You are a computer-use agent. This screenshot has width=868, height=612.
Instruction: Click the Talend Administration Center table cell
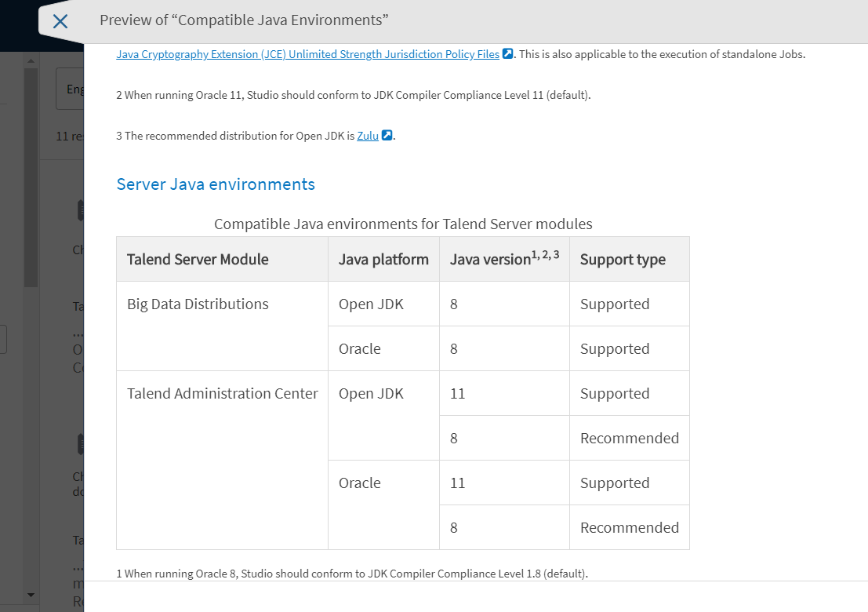[222, 393]
